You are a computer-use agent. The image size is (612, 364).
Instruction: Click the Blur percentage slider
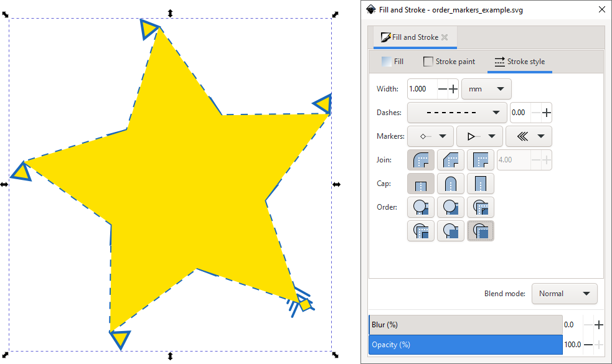466,325
